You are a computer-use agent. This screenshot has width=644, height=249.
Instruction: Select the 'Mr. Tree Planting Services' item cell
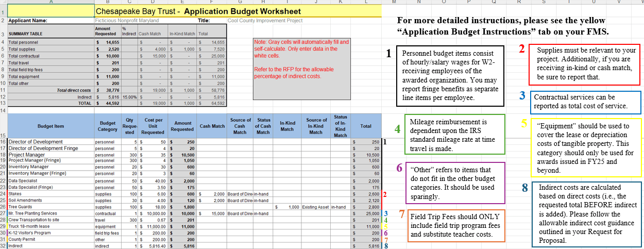tap(51, 213)
